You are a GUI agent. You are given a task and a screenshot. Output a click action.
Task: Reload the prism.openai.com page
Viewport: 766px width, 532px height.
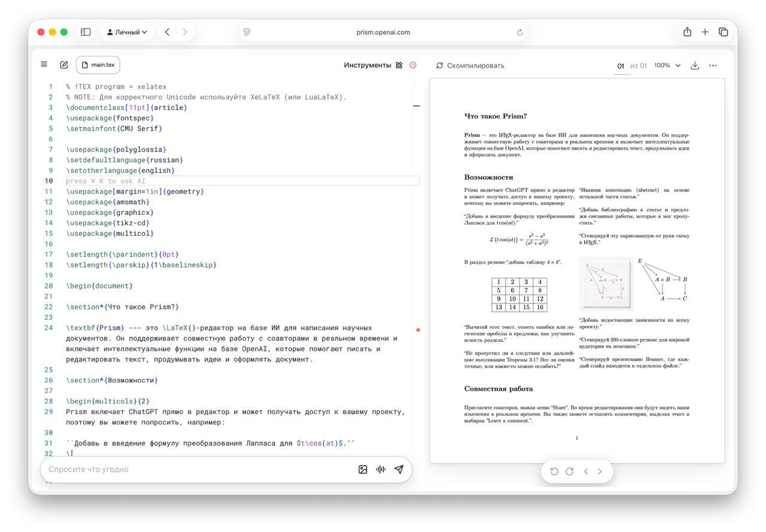pyautogui.click(x=520, y=32)
